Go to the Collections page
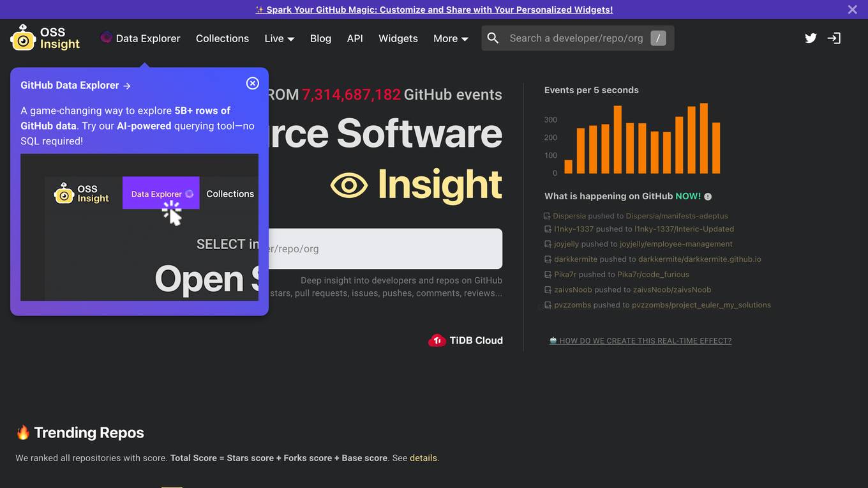The image size is (868, 488). (222, 38)
